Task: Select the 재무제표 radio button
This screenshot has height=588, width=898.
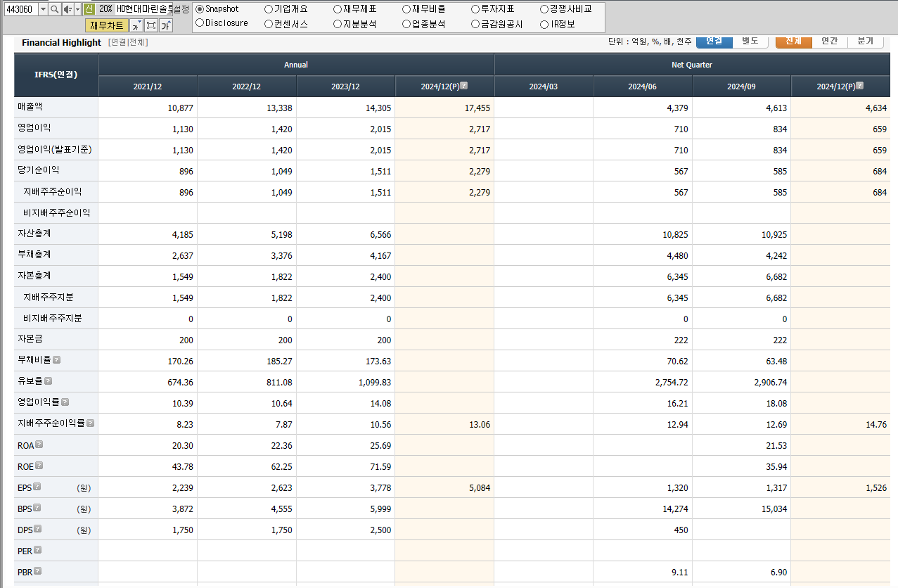Action: coord(338,9)
